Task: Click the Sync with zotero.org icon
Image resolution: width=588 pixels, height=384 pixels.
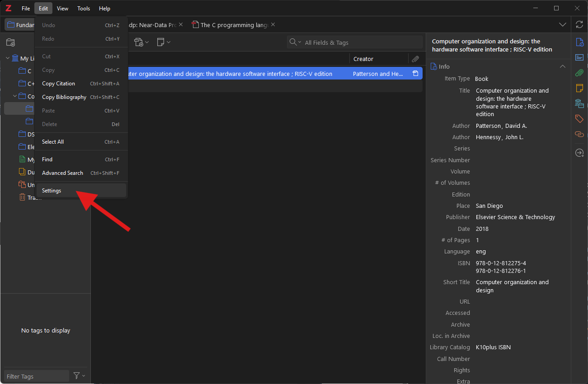Action: (579, 25)
